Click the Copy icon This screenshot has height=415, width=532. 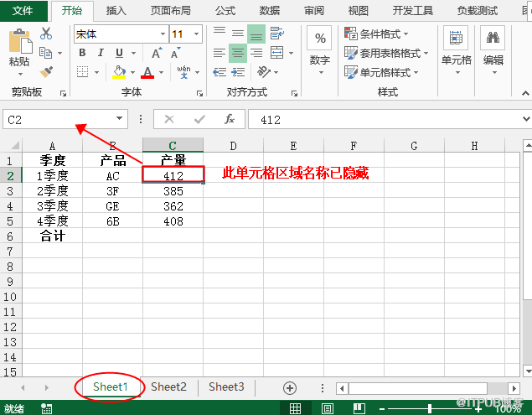click(46, 53)
